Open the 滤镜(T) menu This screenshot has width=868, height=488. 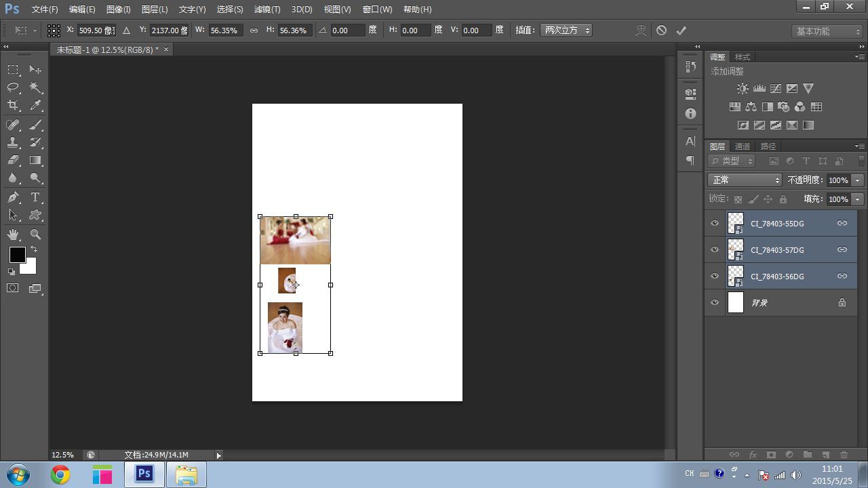click(x=267, y=9)
